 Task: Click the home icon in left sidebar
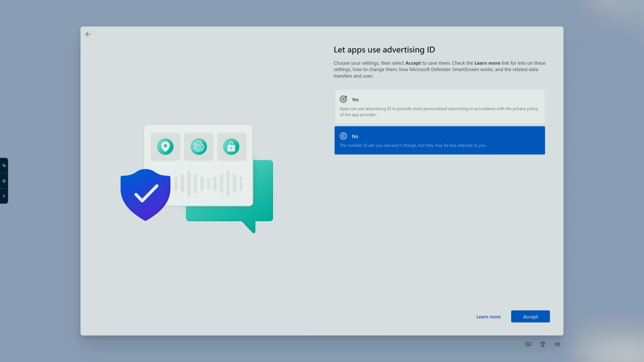[4, 181]
